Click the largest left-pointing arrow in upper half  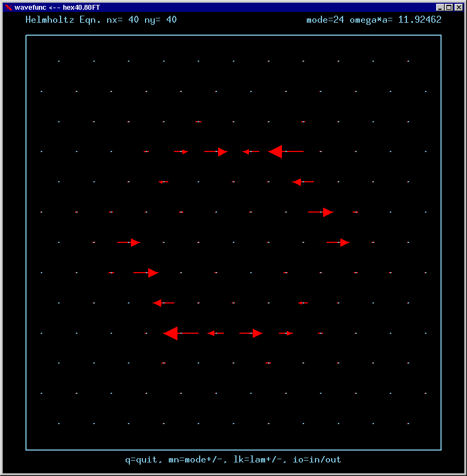tap(286, 151)
